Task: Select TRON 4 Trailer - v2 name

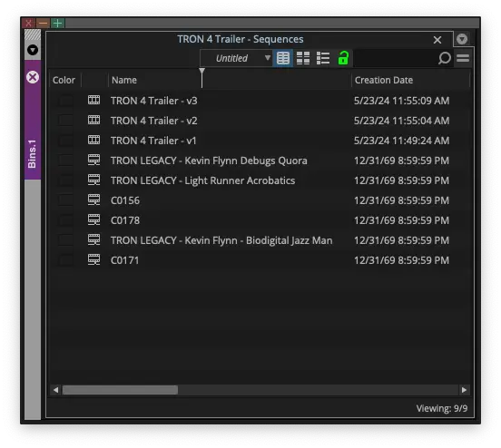Action: [x=154, y=121]
